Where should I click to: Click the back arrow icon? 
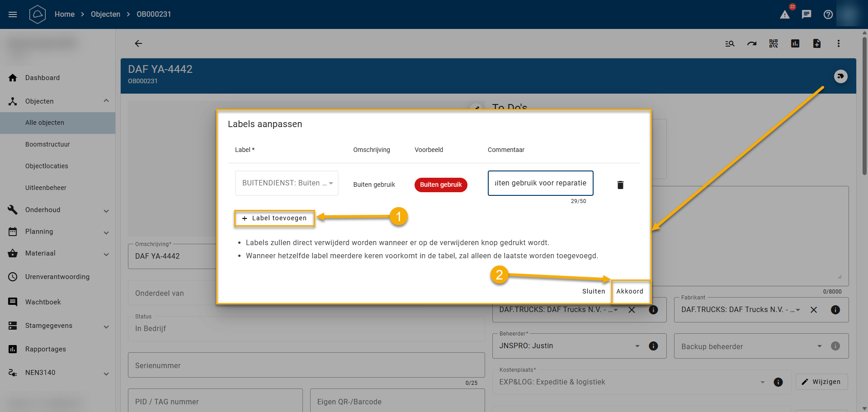click(138, 43)
